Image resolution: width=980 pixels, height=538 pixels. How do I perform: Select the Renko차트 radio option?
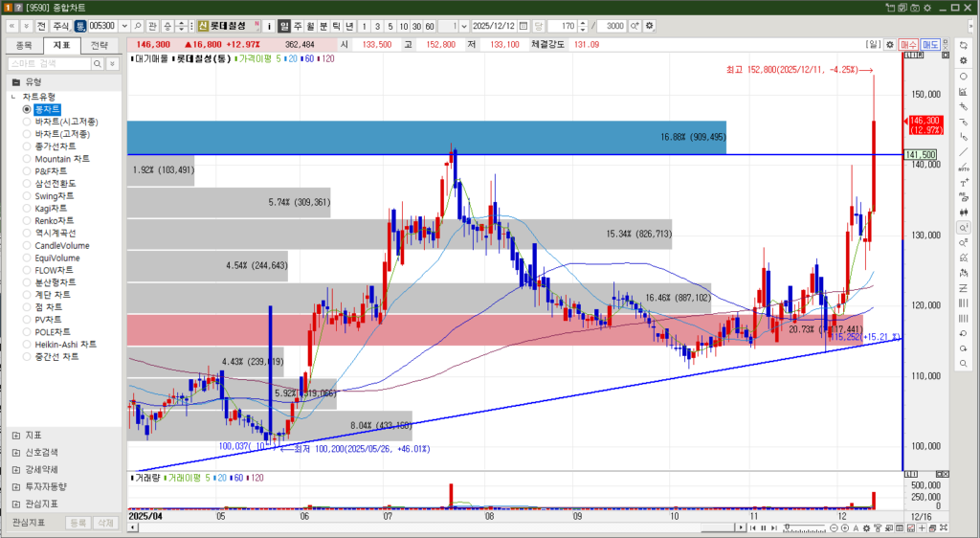27,220
